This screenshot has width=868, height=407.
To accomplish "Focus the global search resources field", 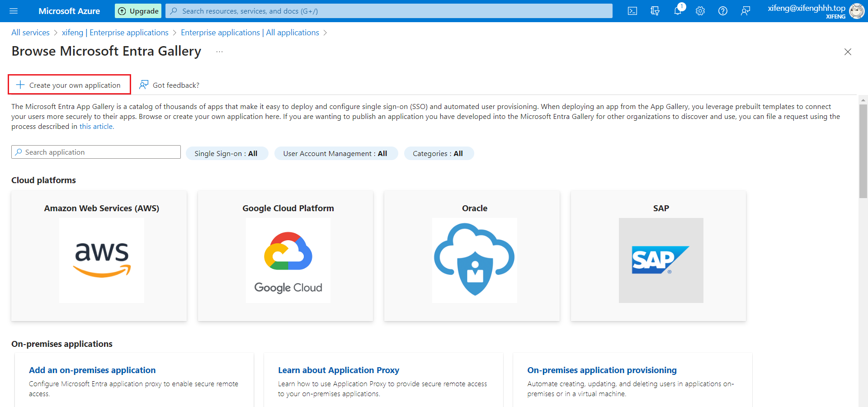I will coord(389,11).
